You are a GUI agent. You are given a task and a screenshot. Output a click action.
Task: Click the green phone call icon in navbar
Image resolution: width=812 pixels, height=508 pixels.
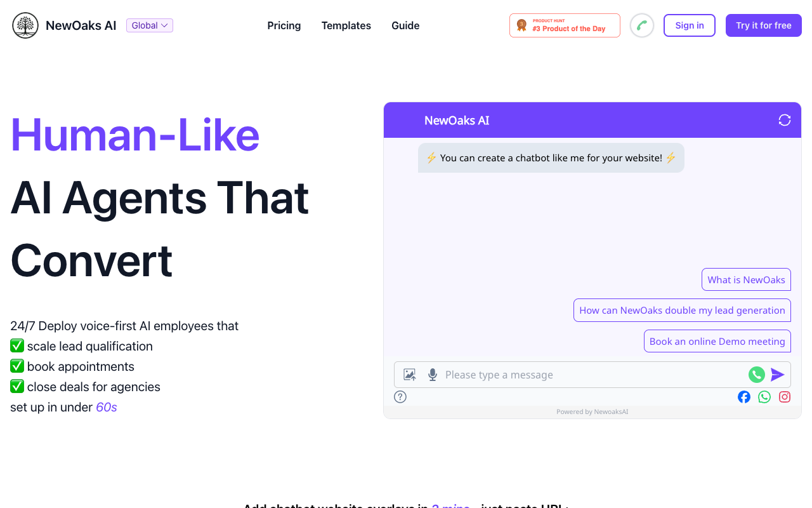click(641, 25)
